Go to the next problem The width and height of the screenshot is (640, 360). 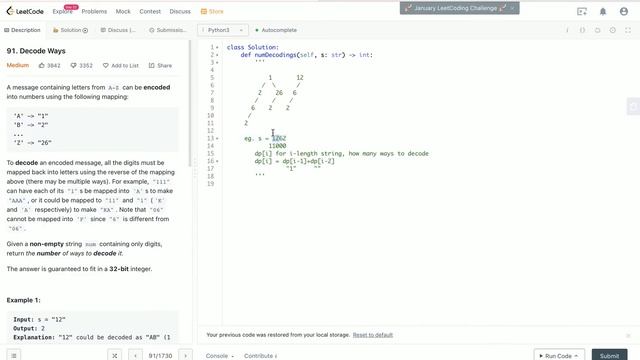point(185,356)
